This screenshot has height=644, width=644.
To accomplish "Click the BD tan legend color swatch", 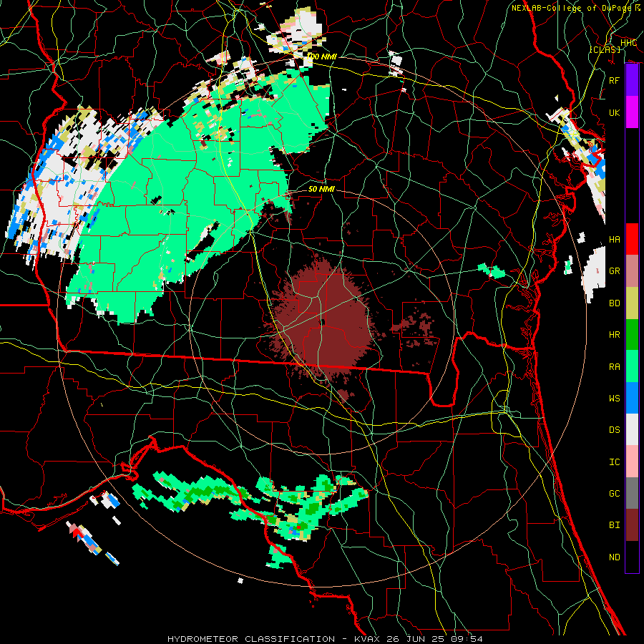I will pyautogui.click(x=632, y=303).
